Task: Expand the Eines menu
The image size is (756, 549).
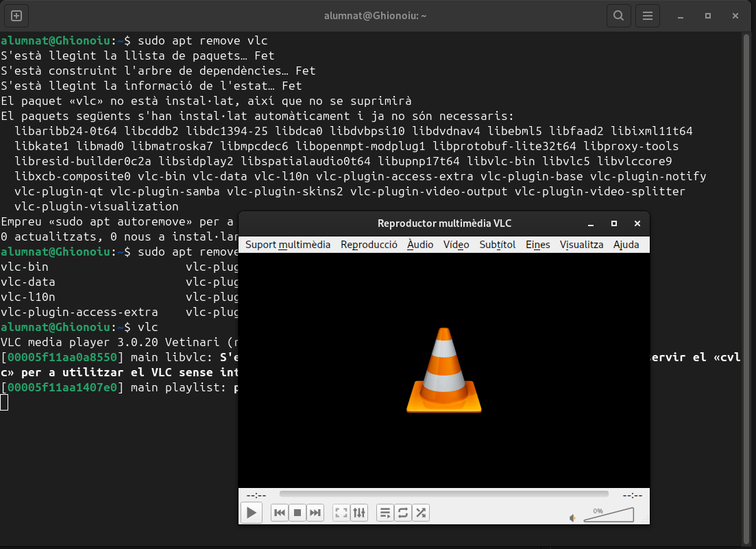Action: point(538,245)
